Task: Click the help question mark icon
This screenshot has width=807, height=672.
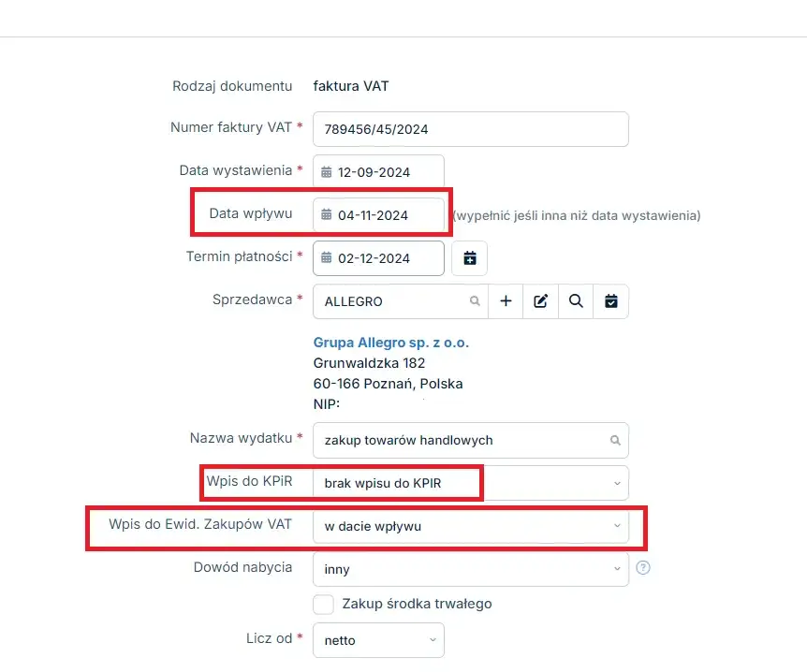Action: (x=643, y=568)
